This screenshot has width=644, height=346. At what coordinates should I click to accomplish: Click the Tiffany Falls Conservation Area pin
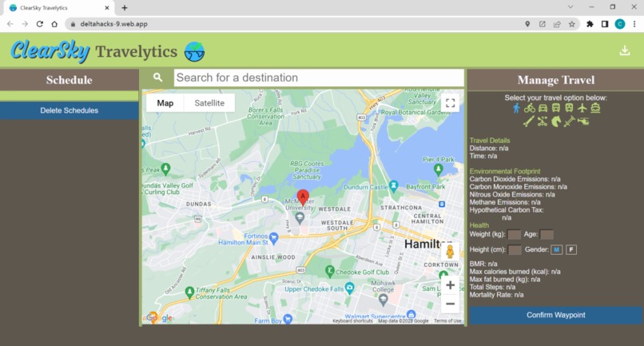189,292
